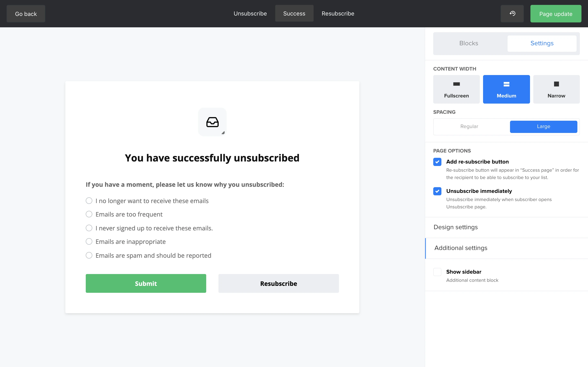Choose 'Emails are inappropriate' reason
Image resolution: width=588 pixels, height=367 pixels.
point(89,242)
